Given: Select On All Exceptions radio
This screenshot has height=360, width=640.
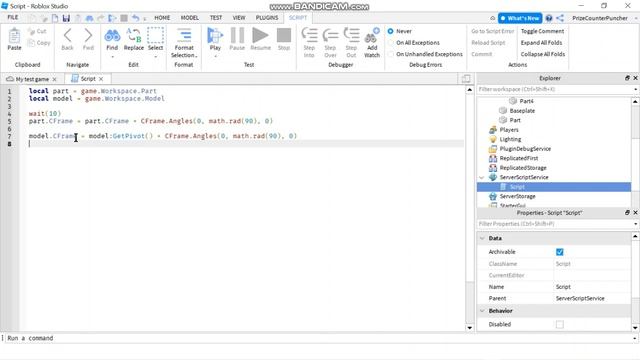Looking at the screenshot, I should (x=391, y=42).
